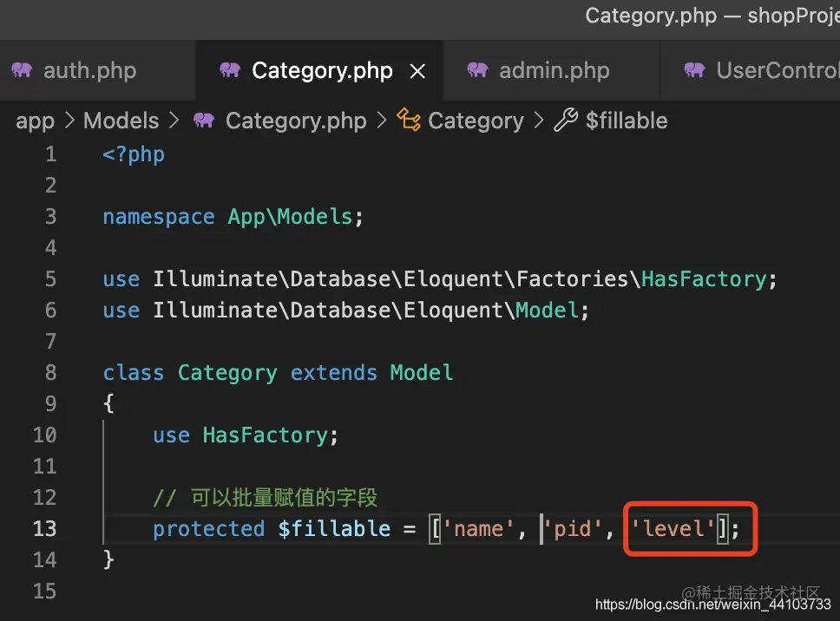Expand the chevron after Category.php breadcrumb

coord(382,120)
